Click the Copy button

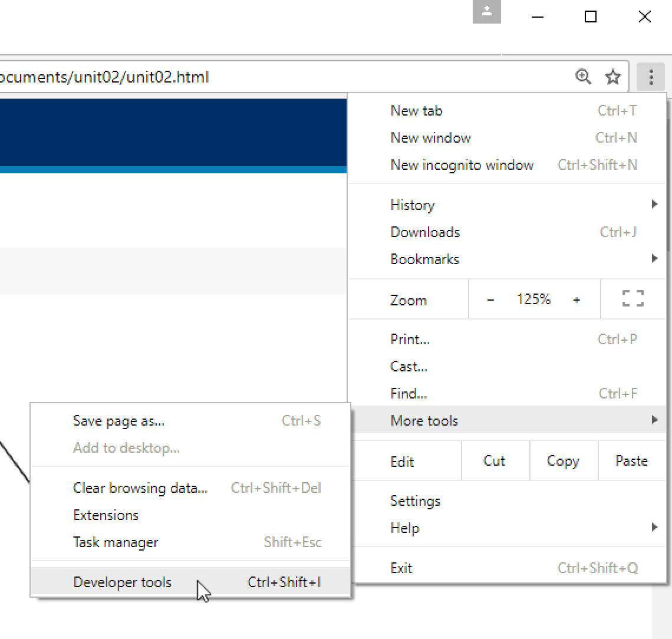tap(563, 460)
